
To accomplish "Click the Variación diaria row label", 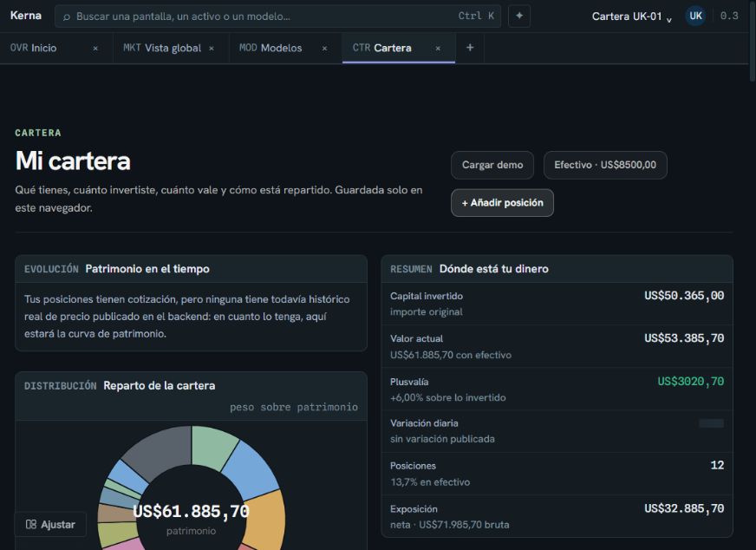I will [424, 423].
